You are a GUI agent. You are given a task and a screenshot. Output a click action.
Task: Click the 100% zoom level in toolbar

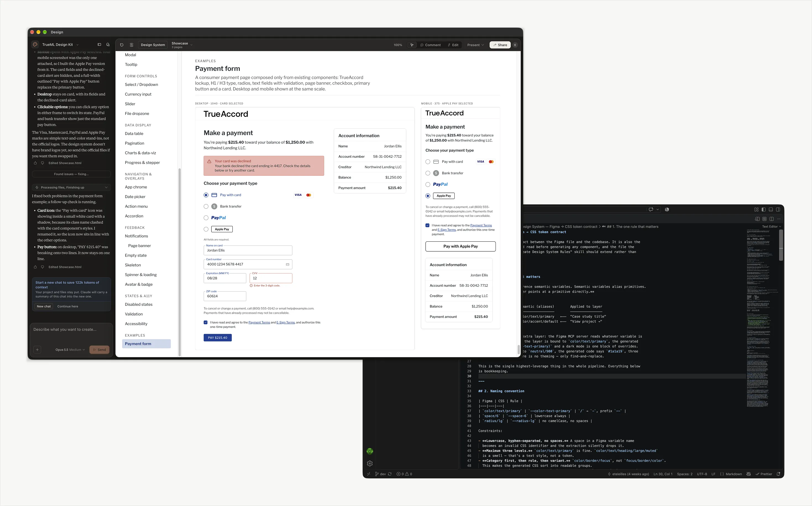coord(398,45)
